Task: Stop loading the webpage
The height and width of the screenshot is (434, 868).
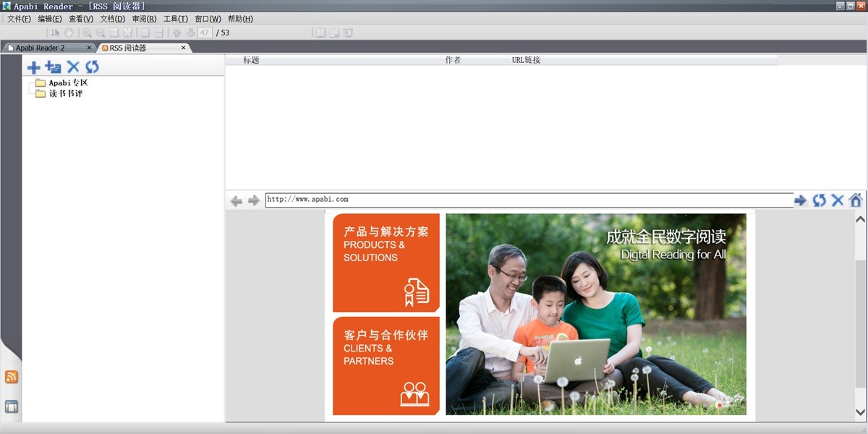Action: [x=837, y=200]
